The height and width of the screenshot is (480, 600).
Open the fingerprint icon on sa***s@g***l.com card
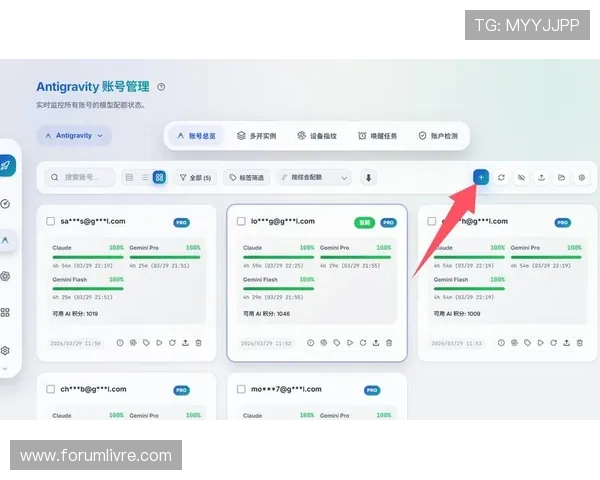pos(133,343)
